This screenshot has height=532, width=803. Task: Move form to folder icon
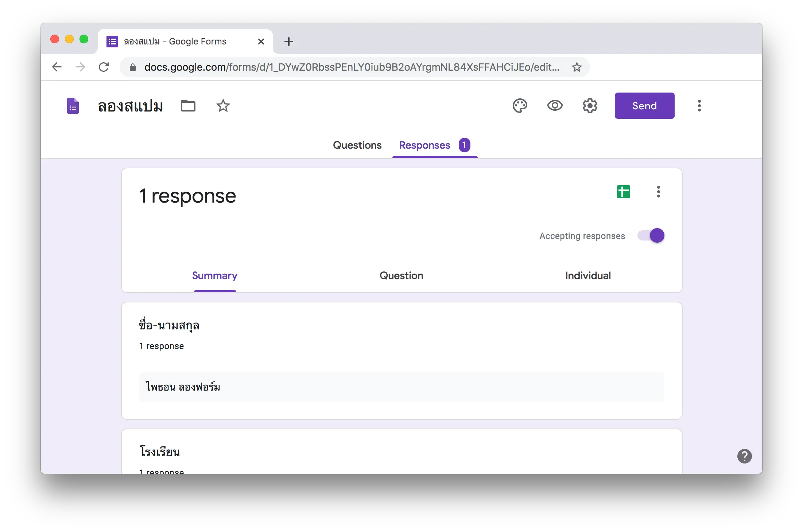click(188, 106)
